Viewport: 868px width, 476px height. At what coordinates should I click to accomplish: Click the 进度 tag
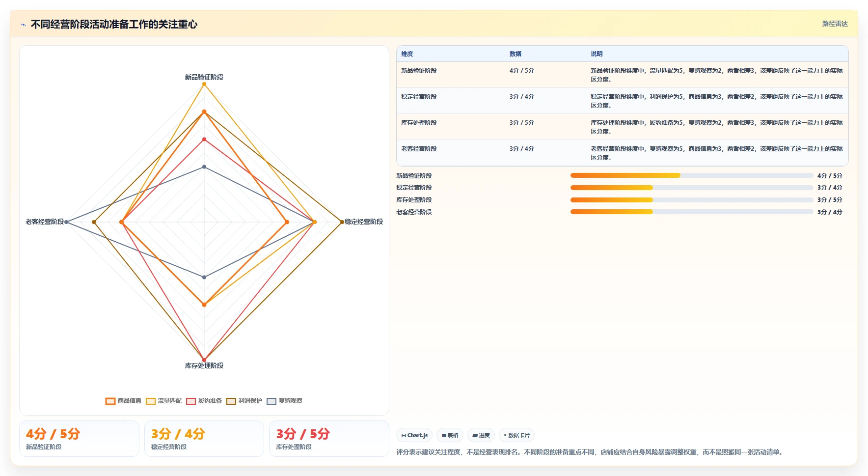481,435
